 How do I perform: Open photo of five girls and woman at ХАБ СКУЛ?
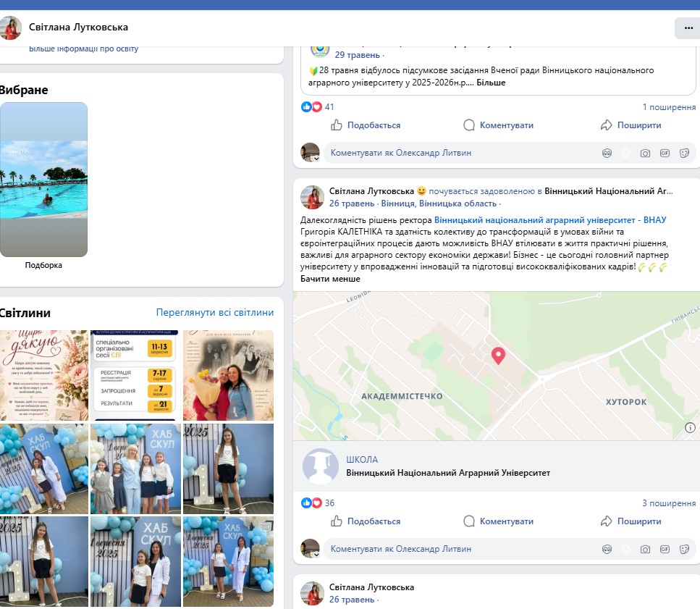(135, 469)
